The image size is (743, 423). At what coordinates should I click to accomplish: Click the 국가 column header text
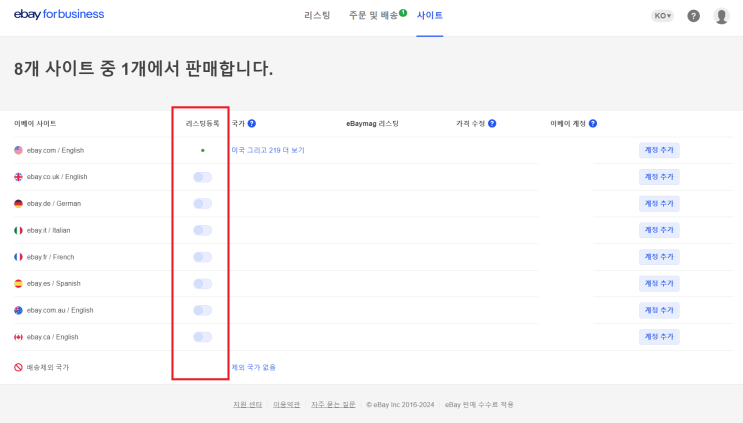[238, 123]
